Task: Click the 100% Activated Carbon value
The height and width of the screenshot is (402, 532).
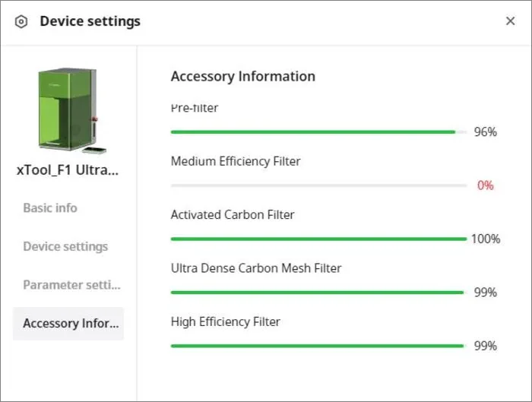Action: pyautogui.click(x=486, y=239)
